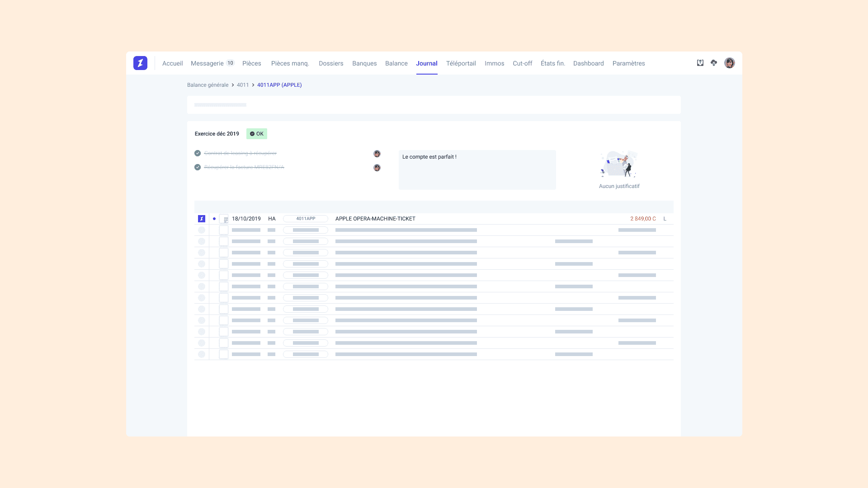
Task: Click the red amount 2 849,00 C
Action: [642, 219]
